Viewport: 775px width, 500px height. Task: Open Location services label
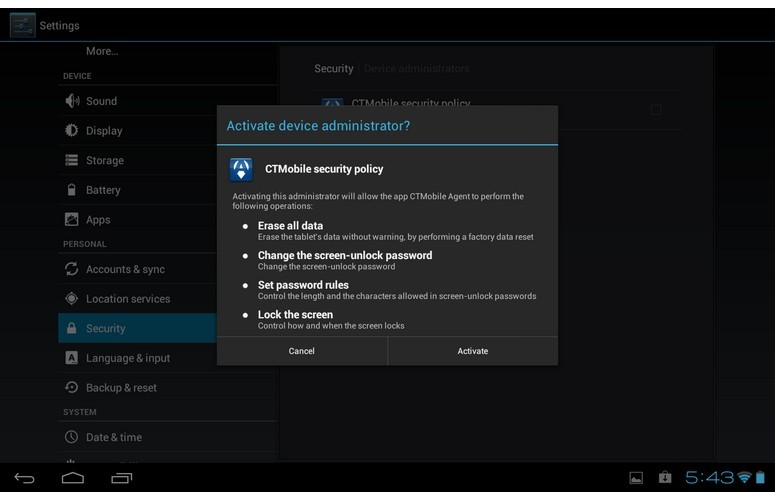128,298
